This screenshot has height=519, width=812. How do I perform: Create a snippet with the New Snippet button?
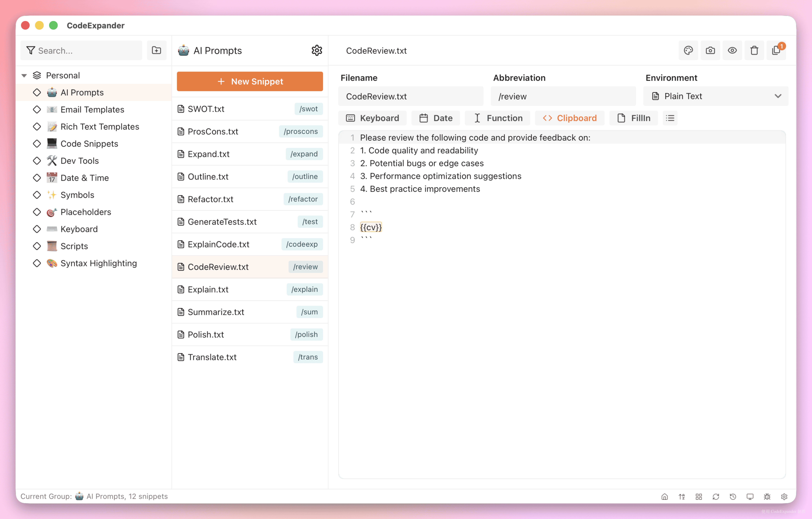point(250,81)
